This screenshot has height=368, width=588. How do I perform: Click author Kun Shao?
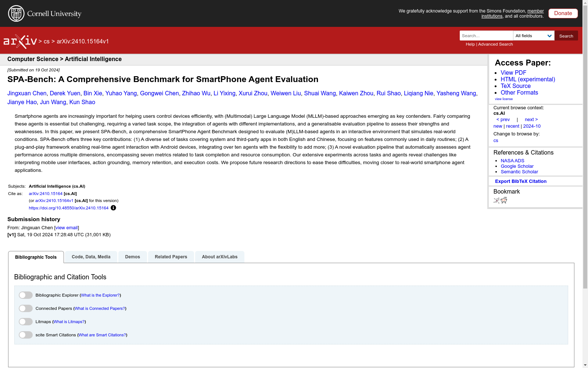point(82,102)
